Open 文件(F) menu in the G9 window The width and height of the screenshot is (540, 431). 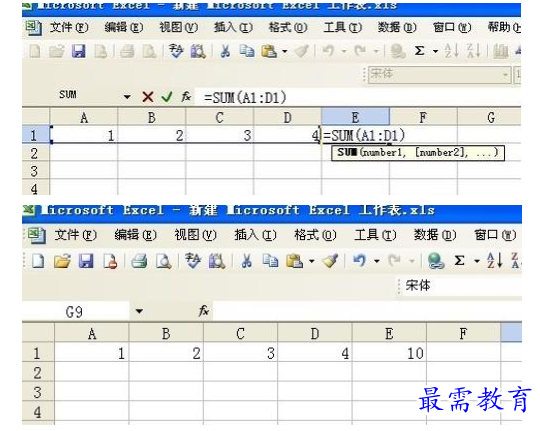click(75, 235)
